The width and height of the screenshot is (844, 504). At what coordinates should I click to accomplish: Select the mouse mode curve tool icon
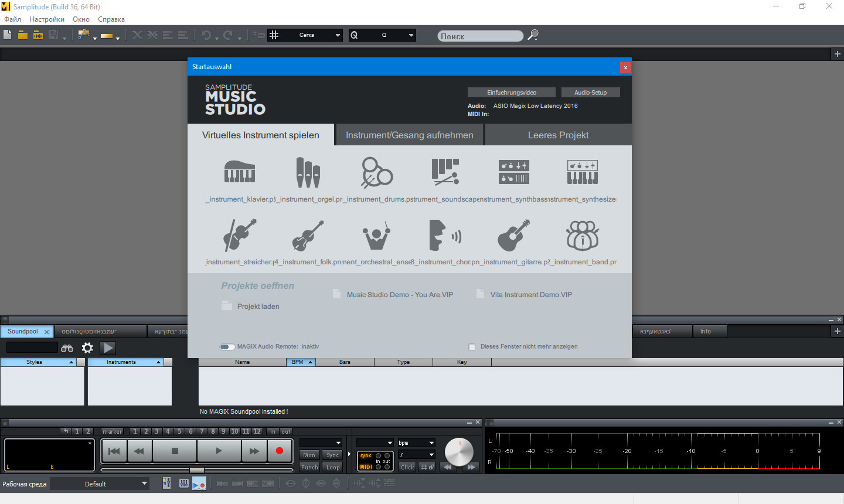[x=83, y=35]
